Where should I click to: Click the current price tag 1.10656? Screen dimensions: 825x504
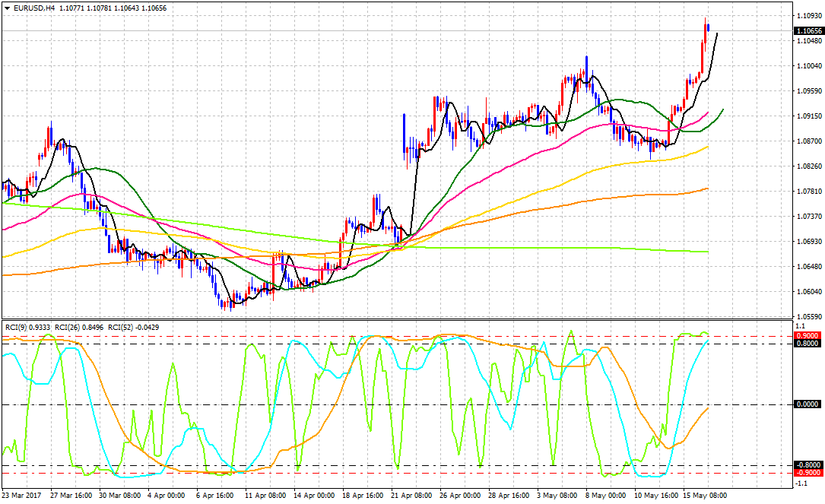coord(807,31)
